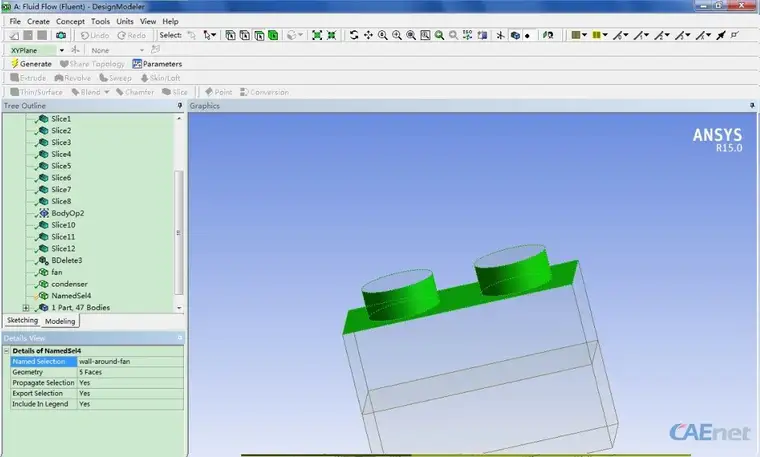Viewport: 760px width, 457px height.
Task: Select the Pan view tool
Action: click(368, 35)
